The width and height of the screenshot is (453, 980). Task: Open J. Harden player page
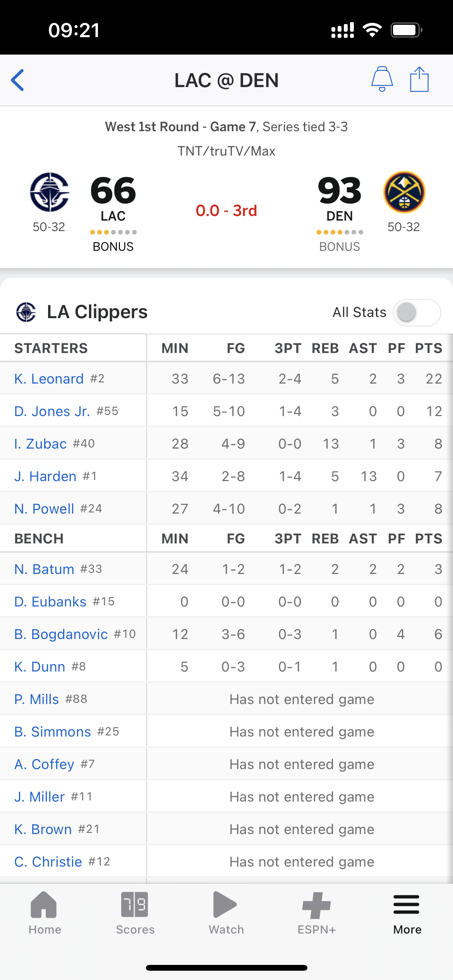(x=45, y=476)
